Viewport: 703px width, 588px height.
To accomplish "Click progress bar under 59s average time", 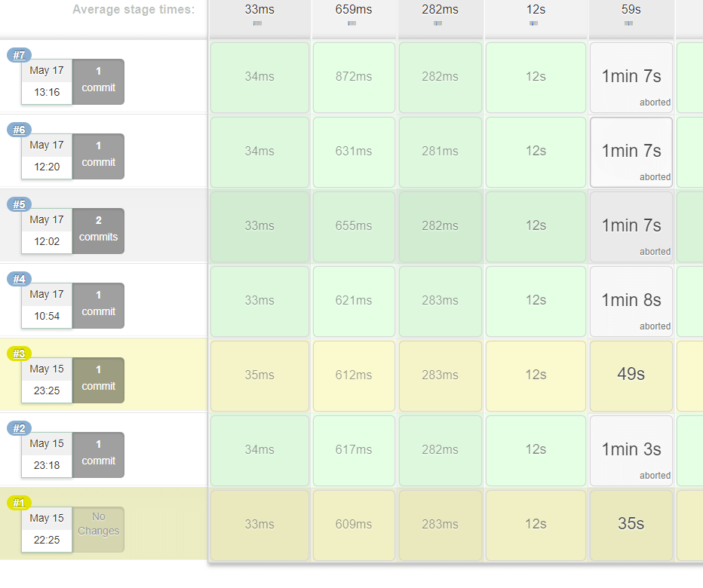I will coord(629,23).
